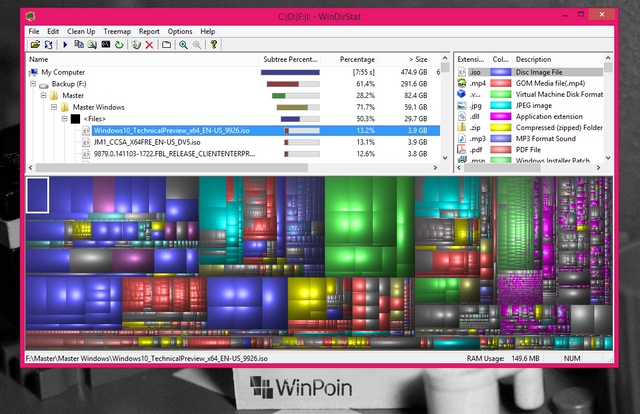
Task: Click the red .mp4 color swatch
Action: tap(500, 83)
